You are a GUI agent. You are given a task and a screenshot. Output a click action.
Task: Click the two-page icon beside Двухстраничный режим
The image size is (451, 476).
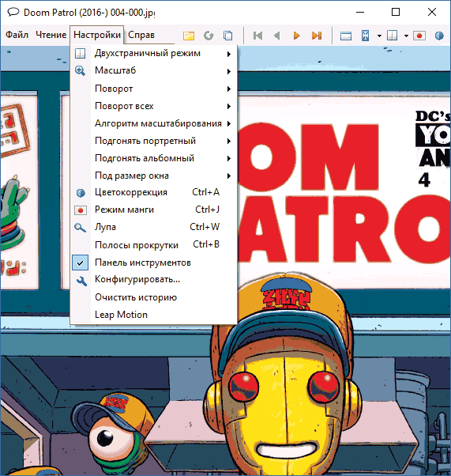[81, 54]
